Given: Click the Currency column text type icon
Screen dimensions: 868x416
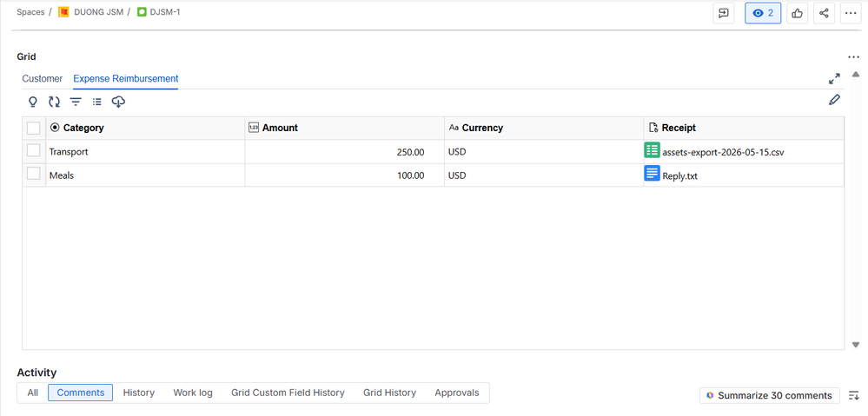Looking at the screenshot, I should coord(454,128).
